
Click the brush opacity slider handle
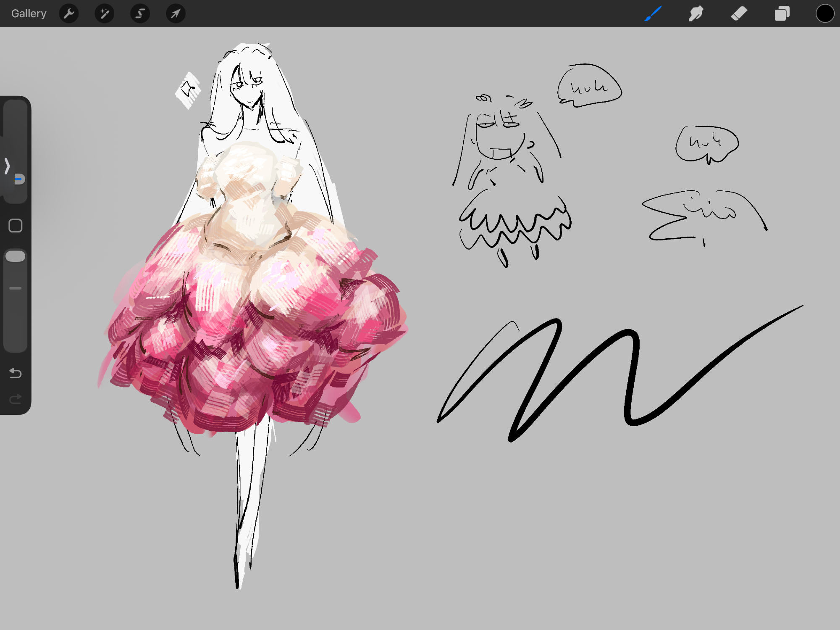click(x=16, y=256)
